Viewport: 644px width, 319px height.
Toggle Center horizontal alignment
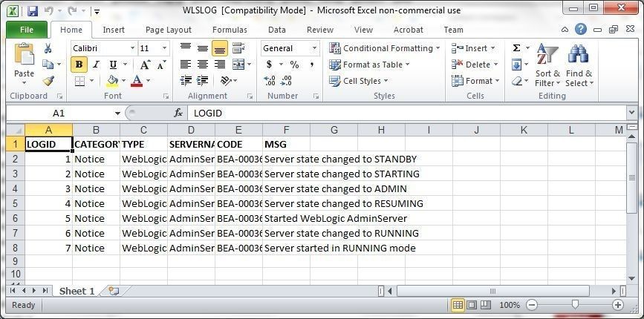[203, 65]
